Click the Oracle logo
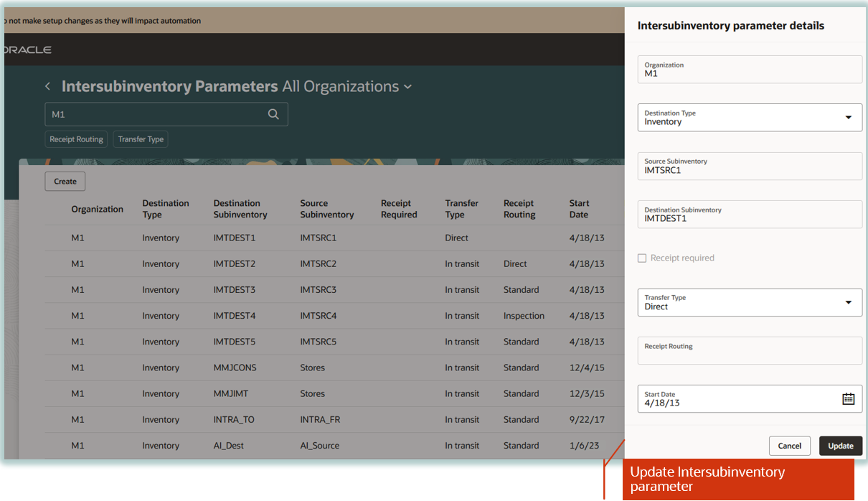This screenshot has width=868, height=501. tap(27, 50)
